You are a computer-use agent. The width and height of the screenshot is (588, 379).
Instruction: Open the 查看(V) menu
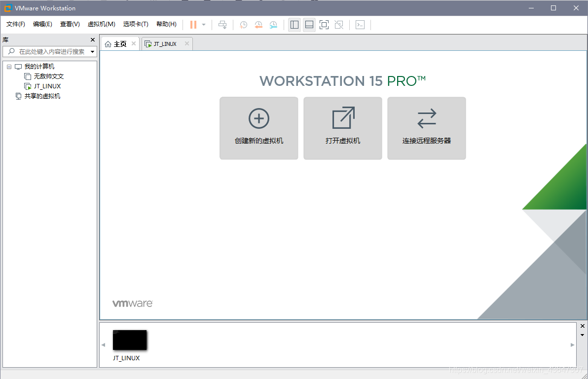tap(70, 24)
